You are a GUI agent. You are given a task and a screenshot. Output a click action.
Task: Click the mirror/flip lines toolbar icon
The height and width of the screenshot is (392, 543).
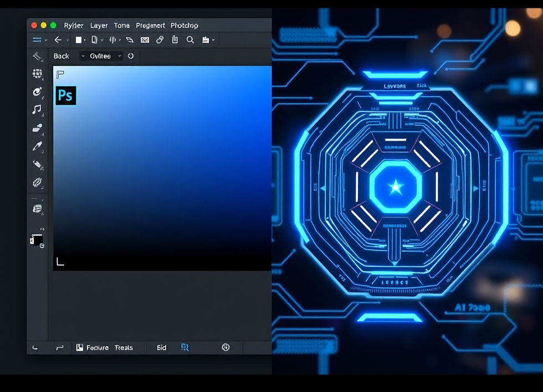click(112, 40)
